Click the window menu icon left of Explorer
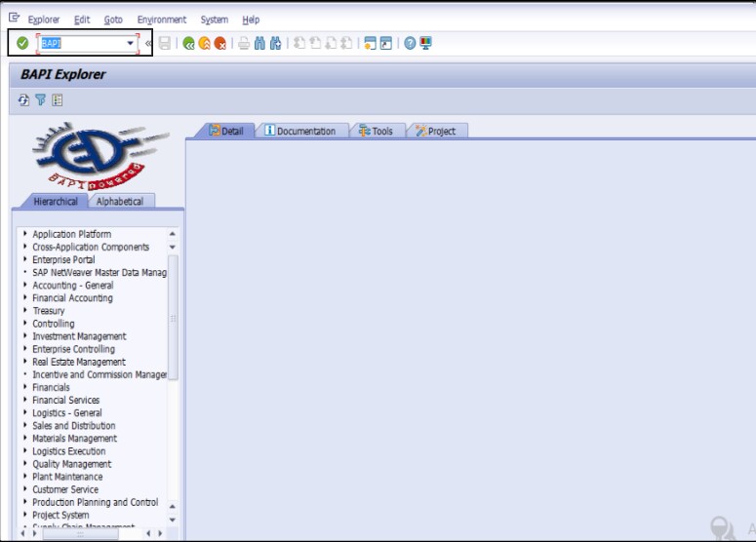The height and width of the screenshot is (542, 756). [14, 19]
